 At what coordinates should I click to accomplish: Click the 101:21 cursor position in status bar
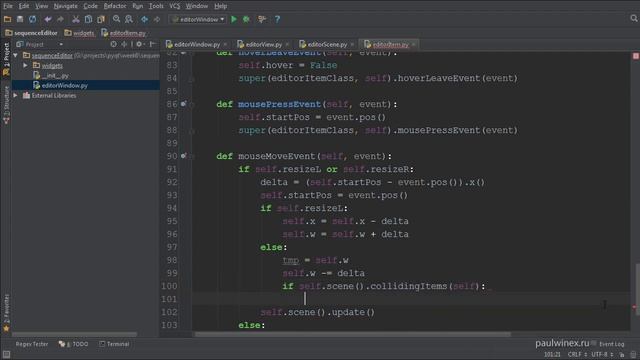[552, 355]
